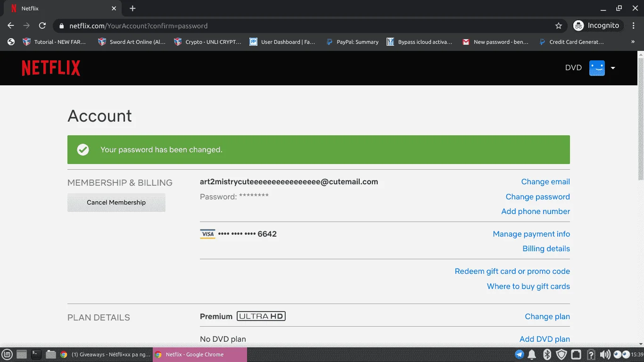
Task: Click the green success checkmark icon
Action: coord(83,150)
